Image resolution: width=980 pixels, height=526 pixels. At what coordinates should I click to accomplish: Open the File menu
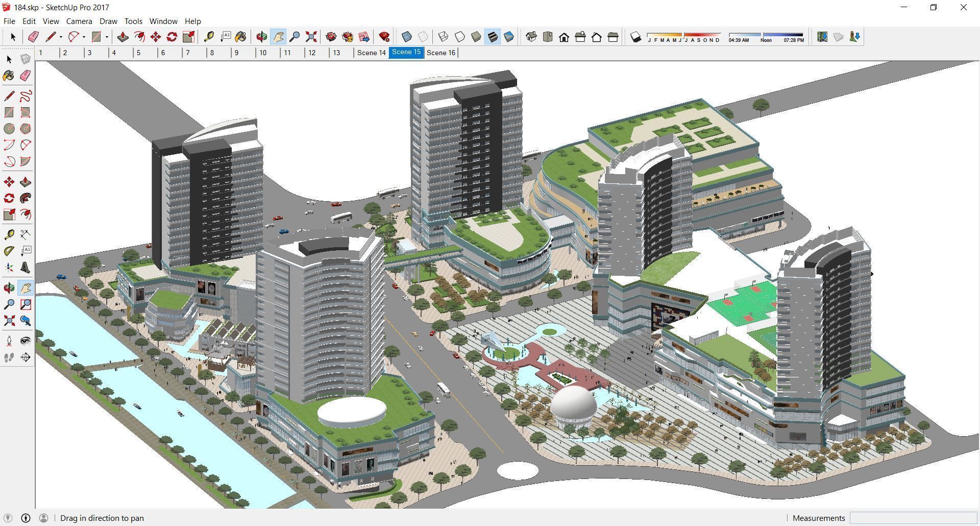coord(9,21)
